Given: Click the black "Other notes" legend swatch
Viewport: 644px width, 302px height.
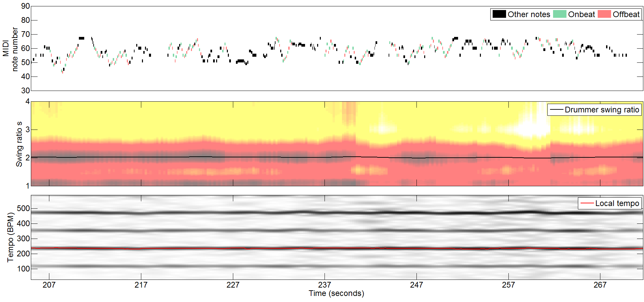Looking at the screenshot, I should (x=499, y=14).
